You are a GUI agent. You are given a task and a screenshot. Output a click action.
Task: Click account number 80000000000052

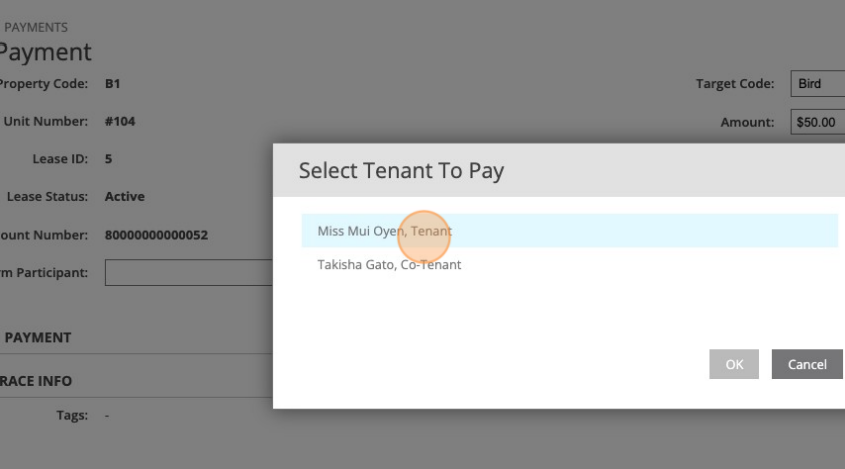tap(156, 235)
